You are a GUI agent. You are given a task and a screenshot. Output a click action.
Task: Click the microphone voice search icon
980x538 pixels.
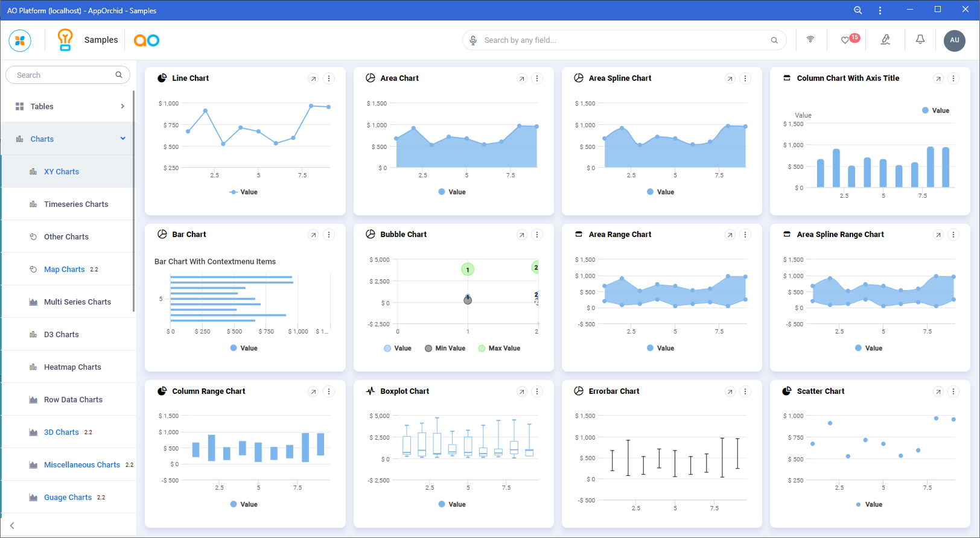[474, 40]
